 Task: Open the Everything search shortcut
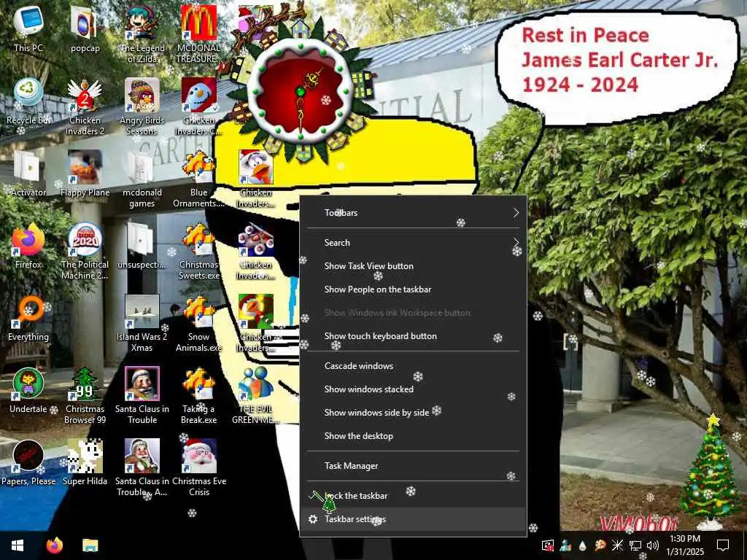click(28, 318)
